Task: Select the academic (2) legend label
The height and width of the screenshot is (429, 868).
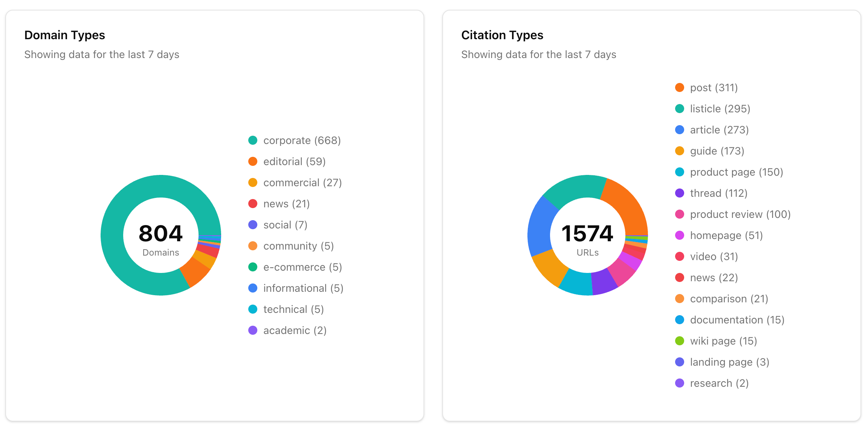Action: pyautogui.click(x=295, y=331)
